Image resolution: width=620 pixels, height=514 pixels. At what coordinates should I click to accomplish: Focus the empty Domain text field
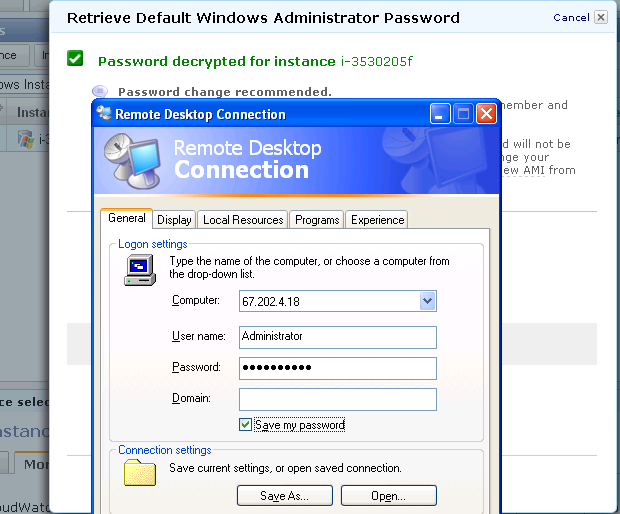point(338,399)
